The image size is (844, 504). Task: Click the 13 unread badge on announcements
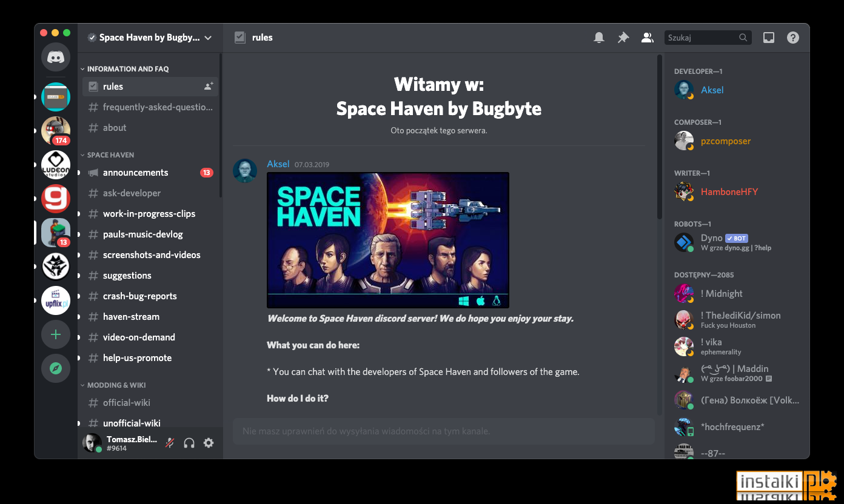[x=207, y=173]
